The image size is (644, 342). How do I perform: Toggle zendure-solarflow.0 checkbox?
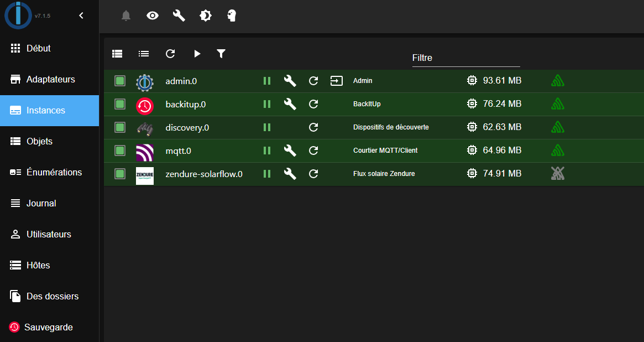pos(120,174)
